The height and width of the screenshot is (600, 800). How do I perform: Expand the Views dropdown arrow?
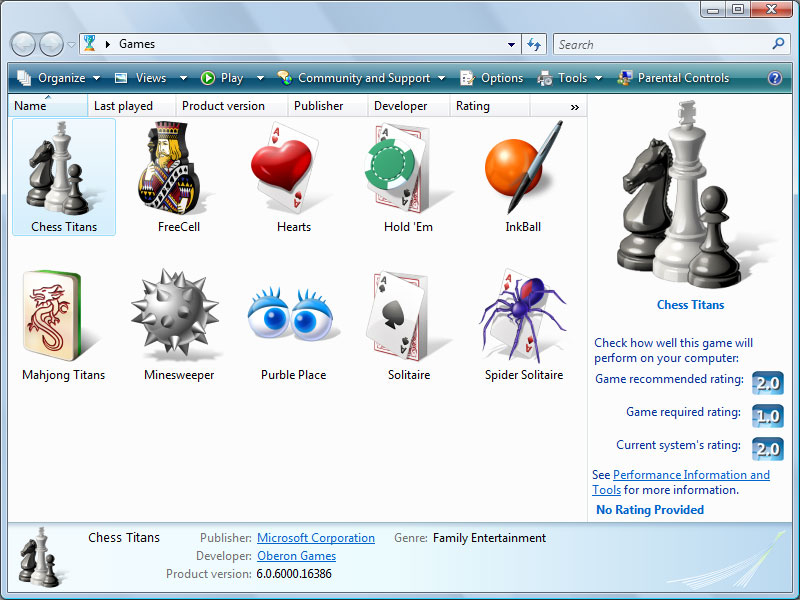(x=183, y=79)
